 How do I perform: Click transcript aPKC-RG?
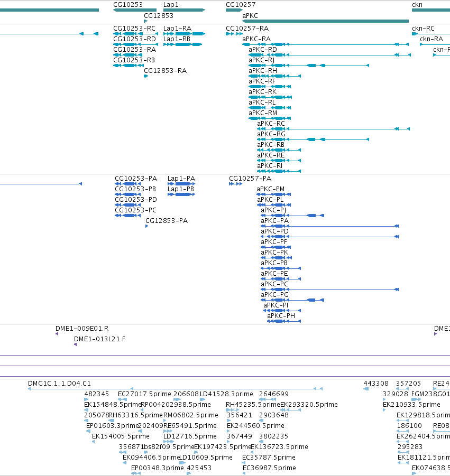point(271,134)
